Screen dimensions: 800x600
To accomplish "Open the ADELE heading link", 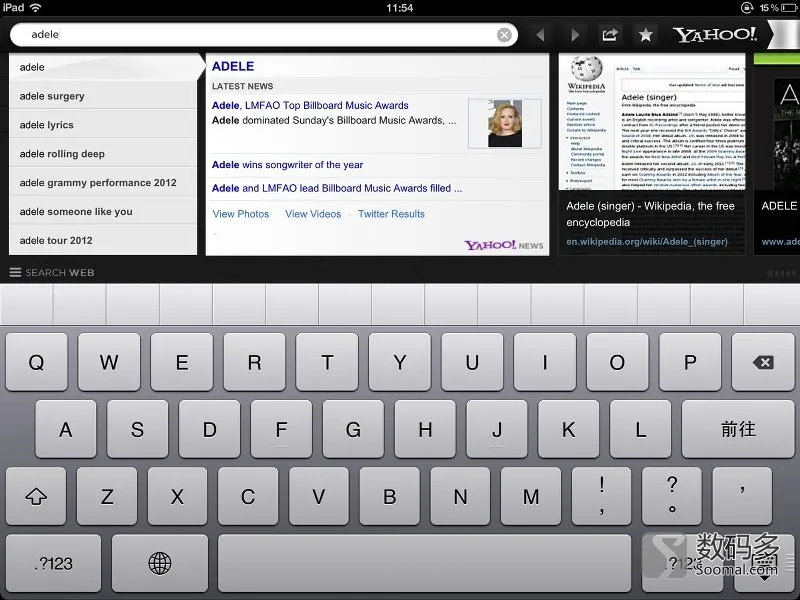I will point(233,66).
